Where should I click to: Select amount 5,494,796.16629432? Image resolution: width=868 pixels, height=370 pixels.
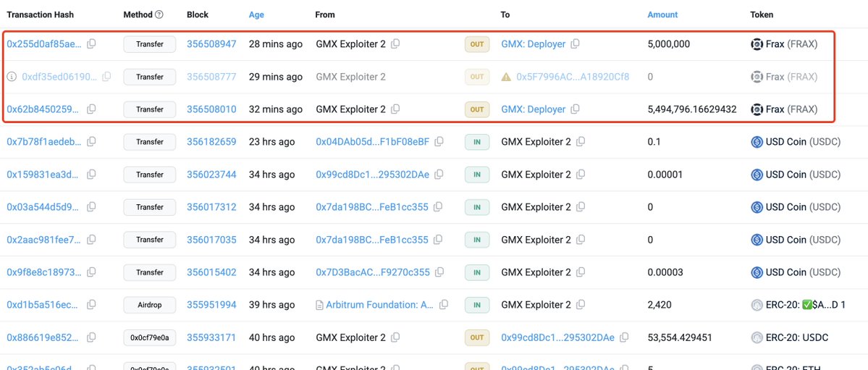point(692,109)
